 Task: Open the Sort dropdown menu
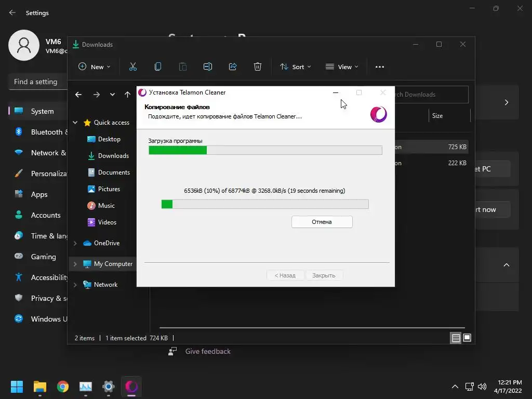(x=295, y=67)
